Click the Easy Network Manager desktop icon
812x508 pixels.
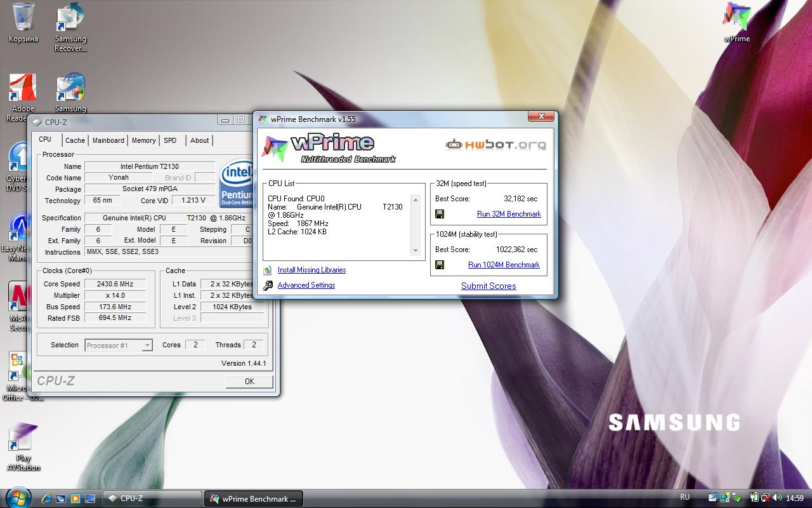pyautogui.click(x=16, y=237)
